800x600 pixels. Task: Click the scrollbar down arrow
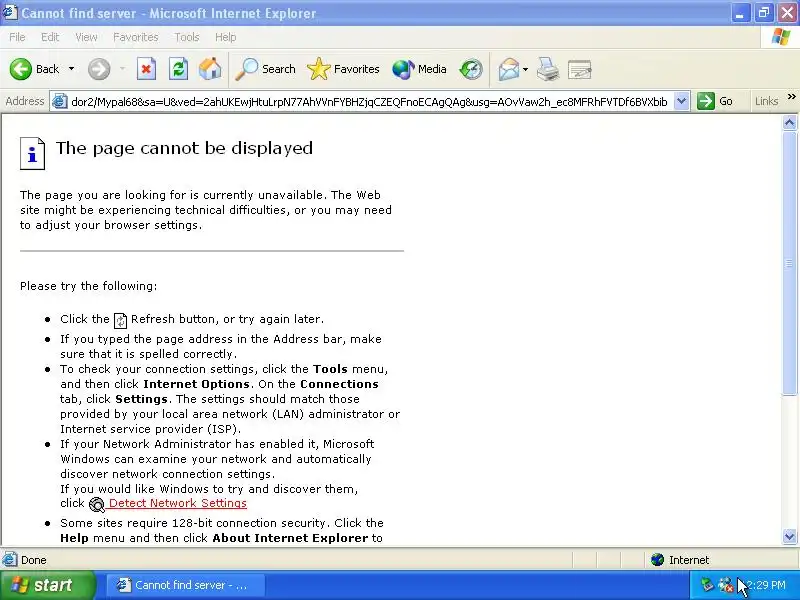(789, 536)
